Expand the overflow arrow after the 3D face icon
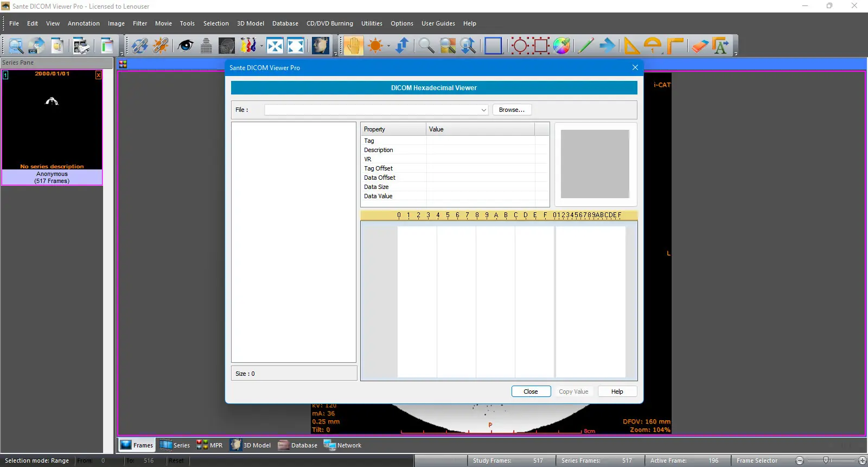 (x=336, y=54)
